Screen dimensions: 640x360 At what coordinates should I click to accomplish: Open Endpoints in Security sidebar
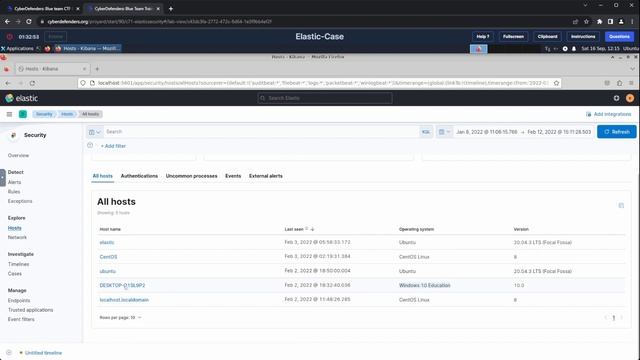pos(19,300)
